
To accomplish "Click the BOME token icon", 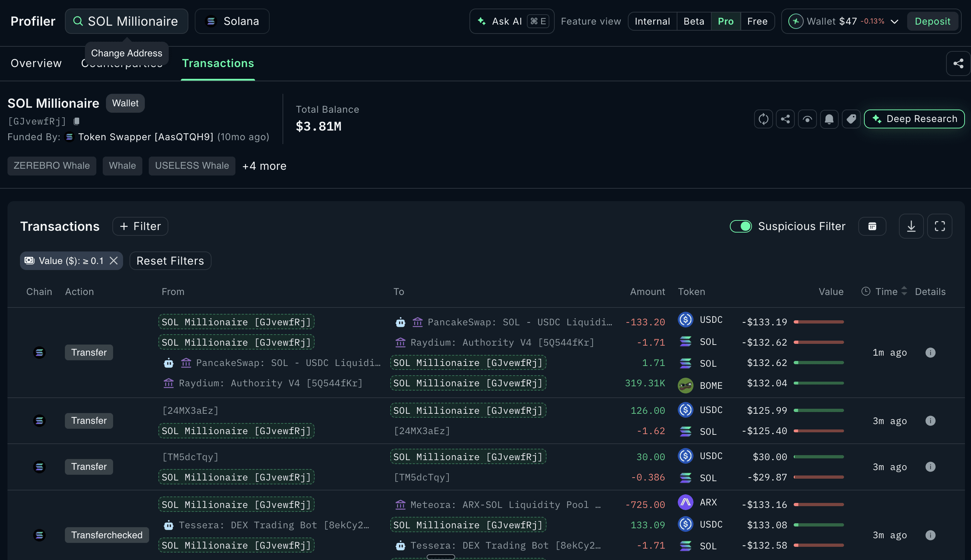I will tap(685, 385).
